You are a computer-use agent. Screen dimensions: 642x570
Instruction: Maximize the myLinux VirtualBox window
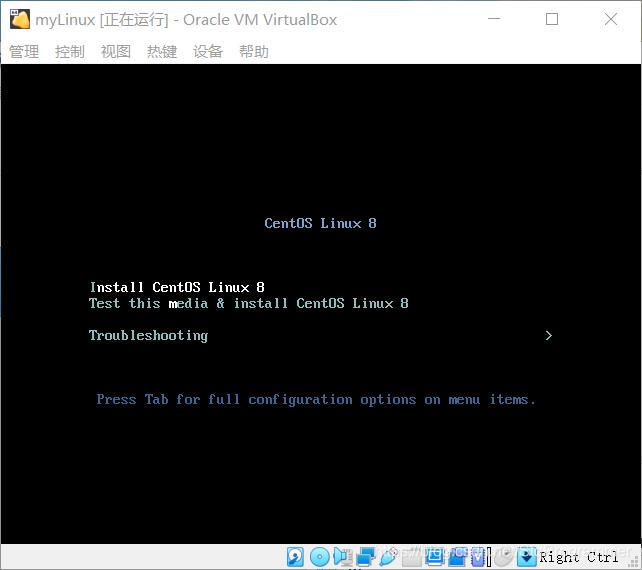point(552,19)
